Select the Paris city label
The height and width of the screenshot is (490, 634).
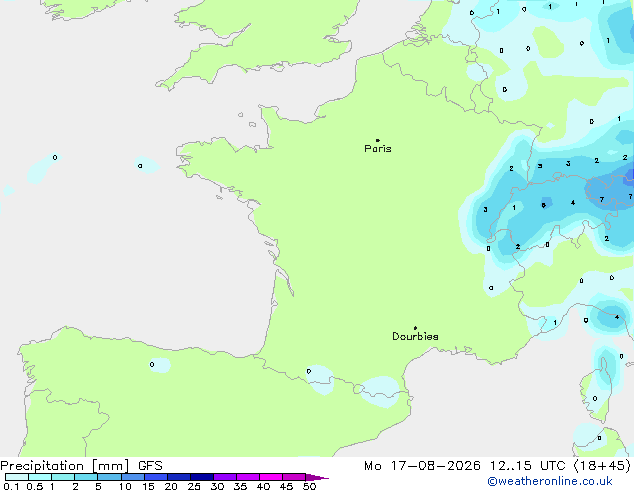tap(378, 149)
